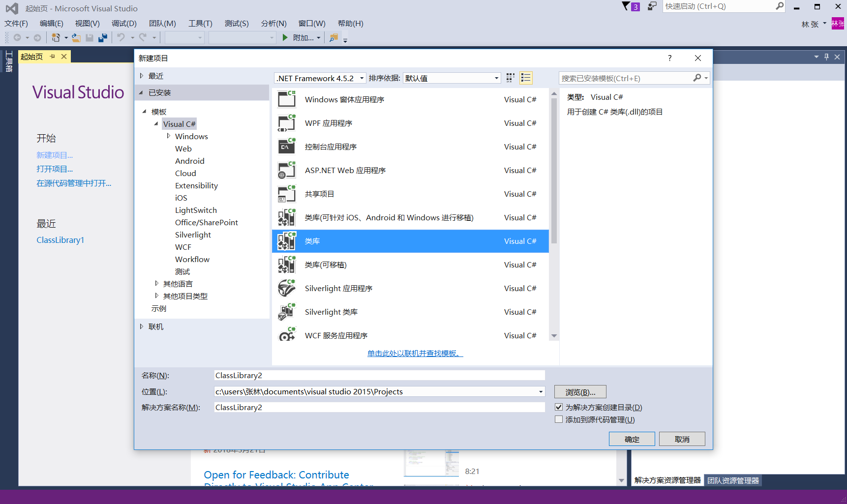Switch to 团队资源管理器 tab
Viewport: 847px width, 504px height.
(733, 480)
